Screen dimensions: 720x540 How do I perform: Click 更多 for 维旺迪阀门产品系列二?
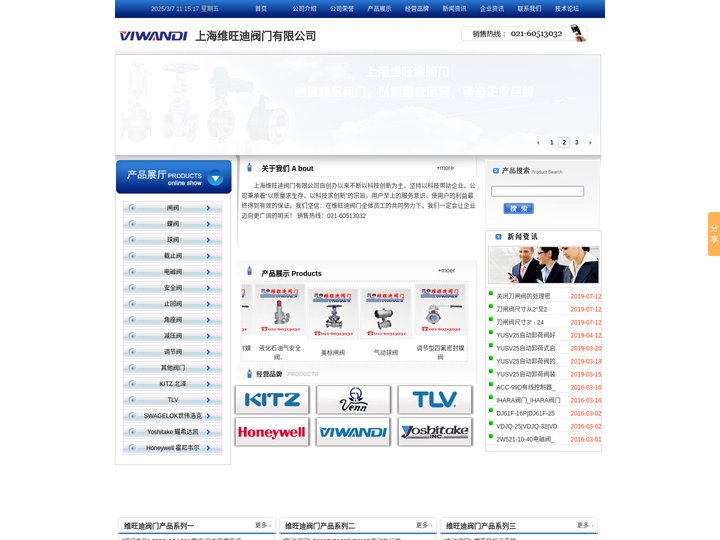[x=423, y=525]
